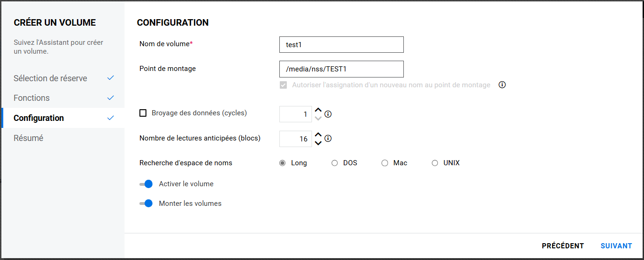Increase read-ahead blocks with up arrow

click(x=318, y=135)
